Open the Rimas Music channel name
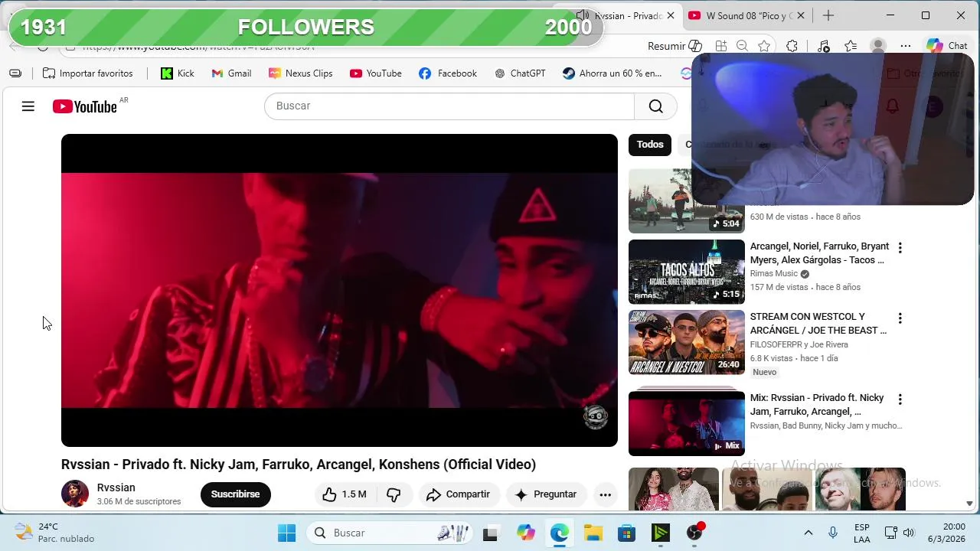This screenshot has width=980, height=551. tap(774, 274)
